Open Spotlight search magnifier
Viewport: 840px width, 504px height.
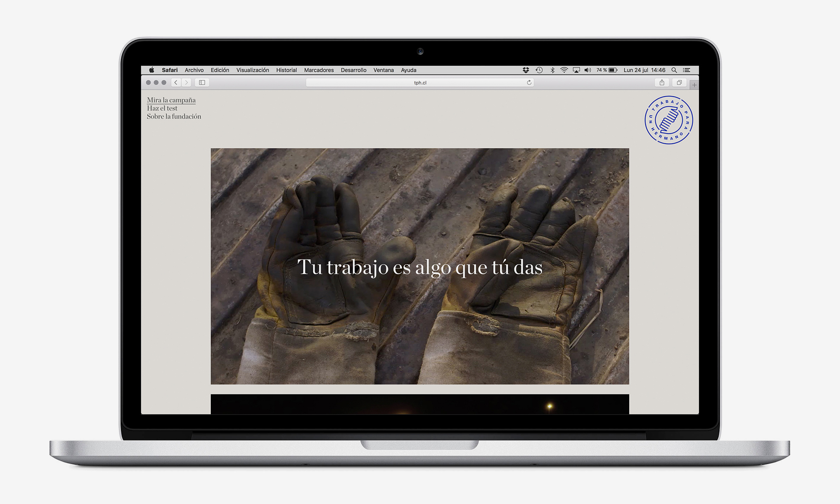pyautogui.click(x=674, y=70)
